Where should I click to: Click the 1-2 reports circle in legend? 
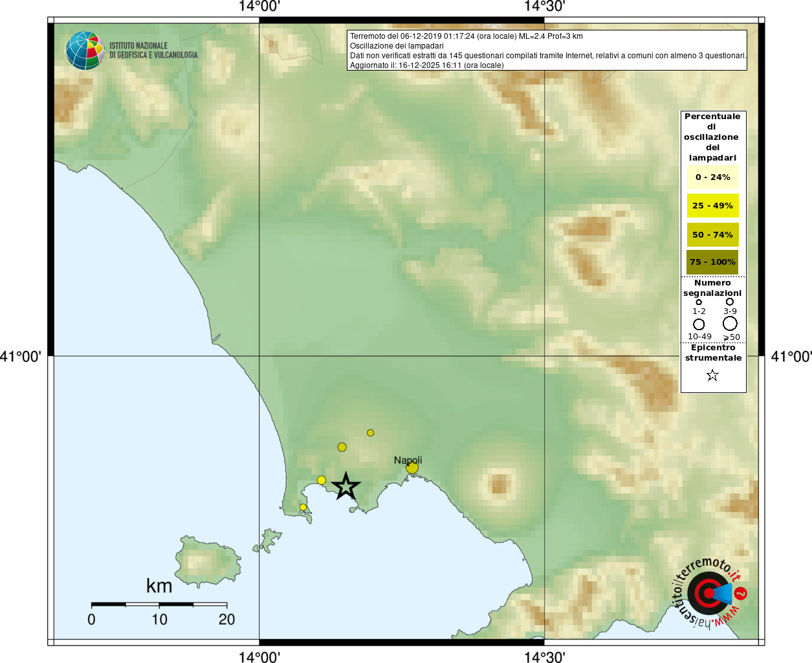(699, 302)
